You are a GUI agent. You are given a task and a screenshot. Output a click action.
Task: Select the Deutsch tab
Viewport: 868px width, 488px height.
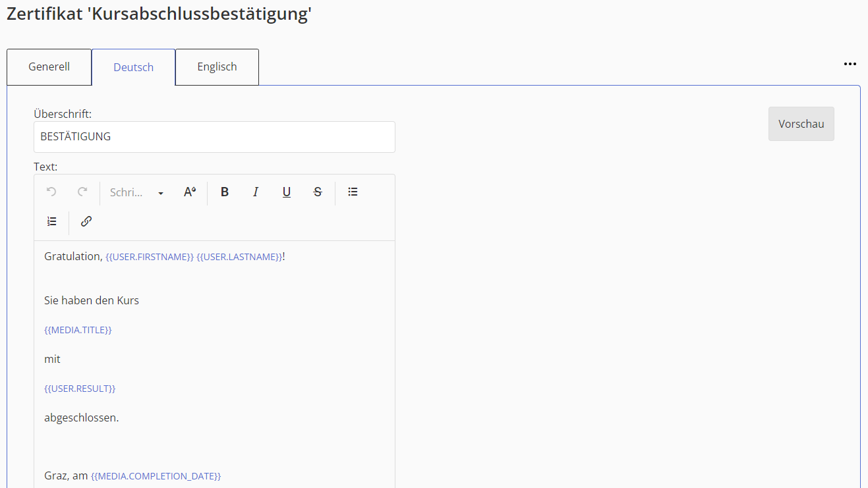pos(133,67)
